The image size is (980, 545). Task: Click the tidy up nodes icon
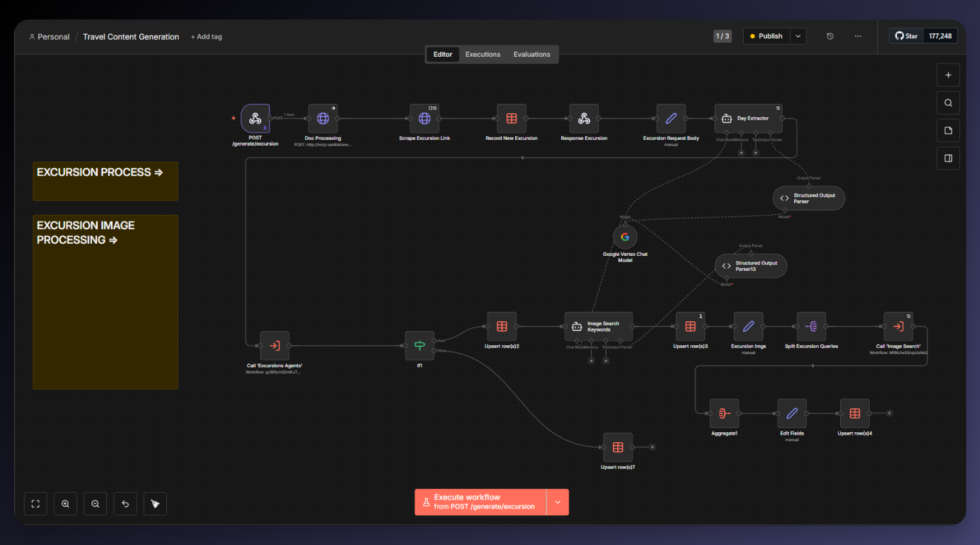coord(155,504)
